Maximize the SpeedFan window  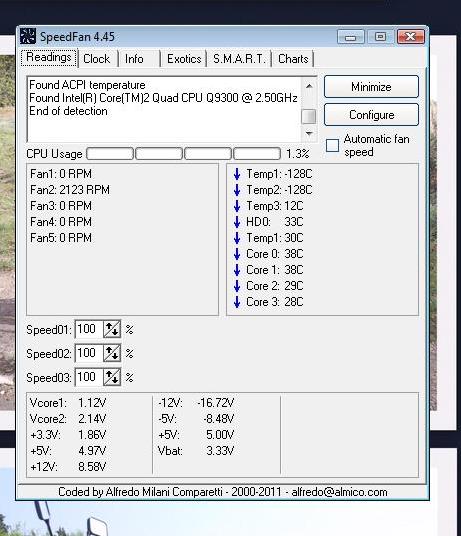380,36
